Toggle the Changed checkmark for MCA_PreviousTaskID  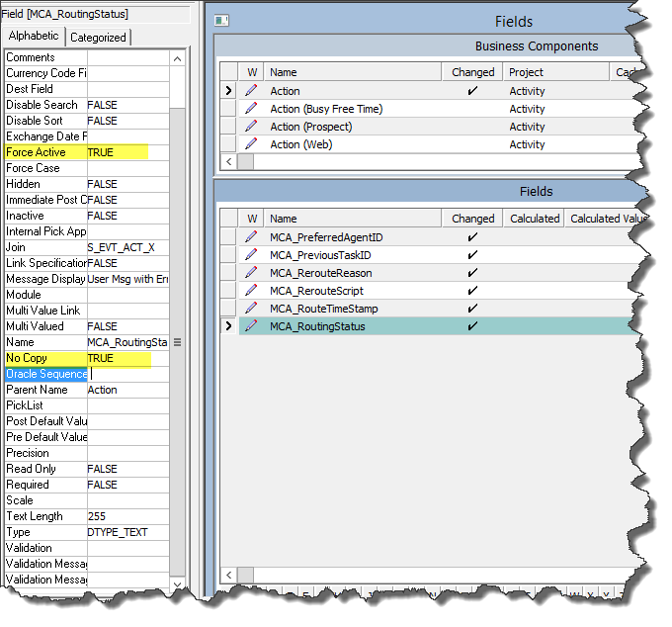coord(472,255)
